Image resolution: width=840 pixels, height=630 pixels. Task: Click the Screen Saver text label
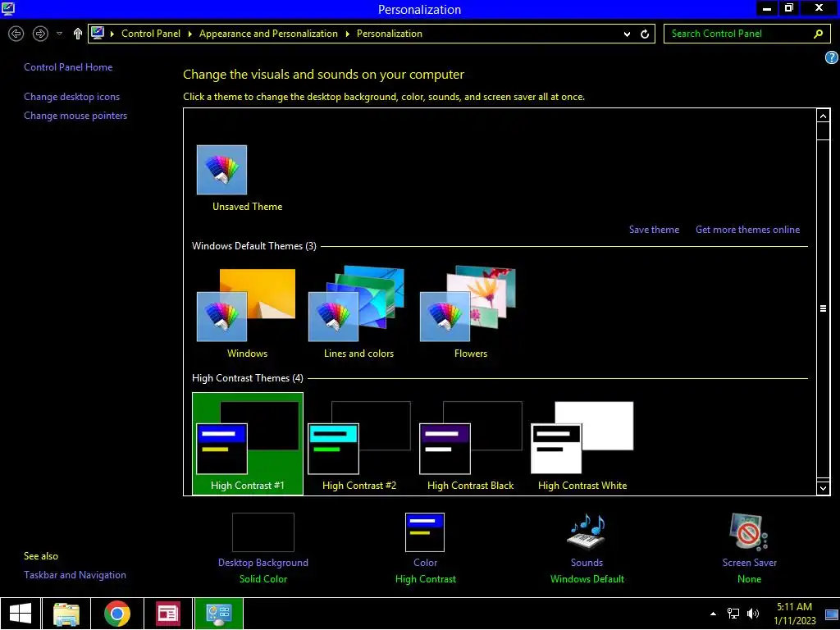(749, 563)
